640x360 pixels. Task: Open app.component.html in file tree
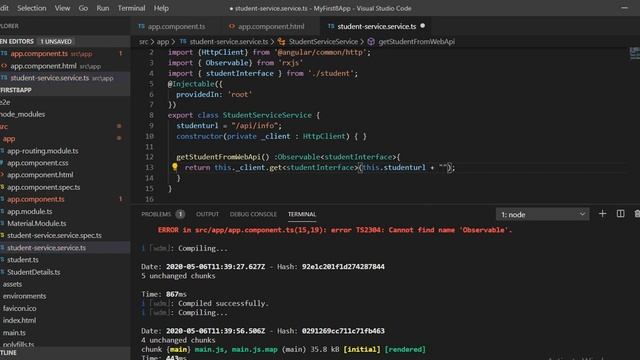[x=40, y=175]
